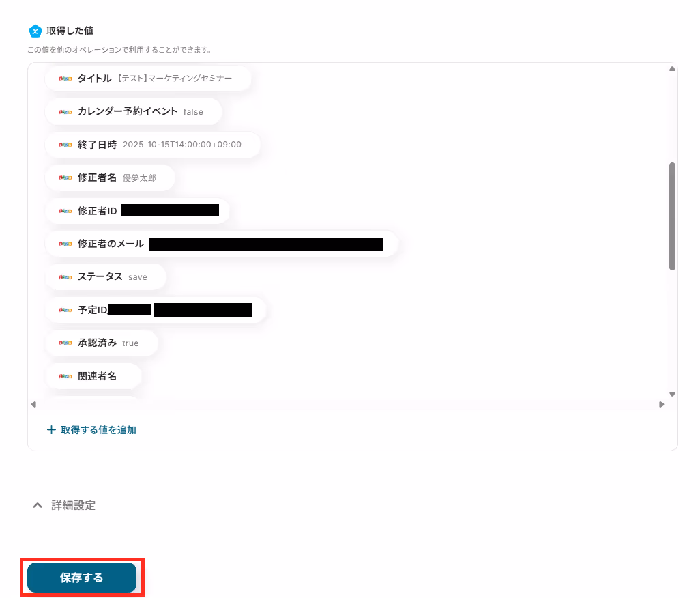
Task: Select the 関連者名 value chip
Action: (x=93, y=376)
